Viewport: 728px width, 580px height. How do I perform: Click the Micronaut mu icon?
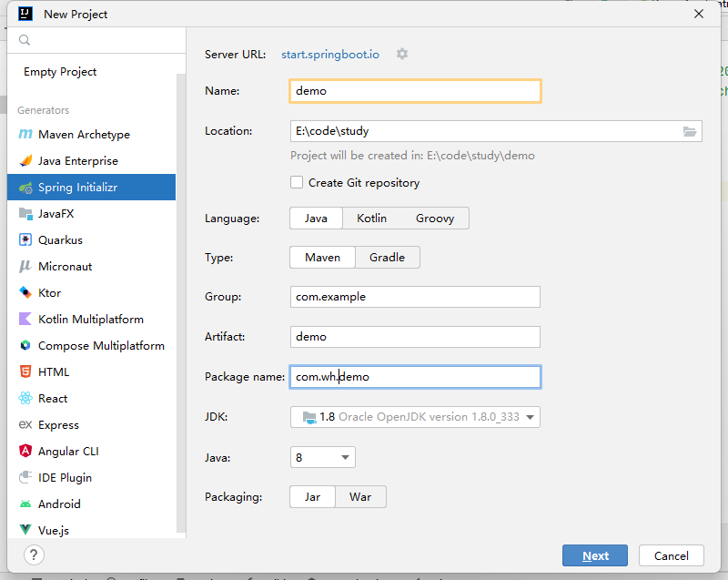25,267
